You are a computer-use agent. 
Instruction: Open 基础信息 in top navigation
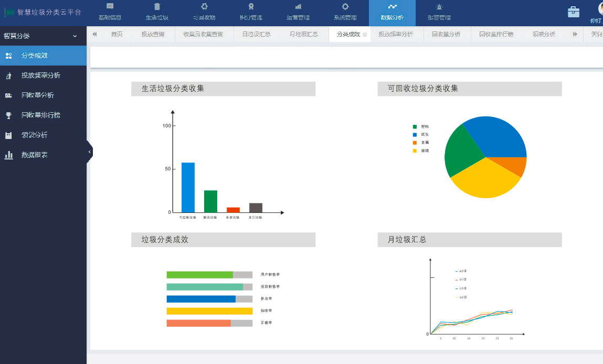(110, 13)
